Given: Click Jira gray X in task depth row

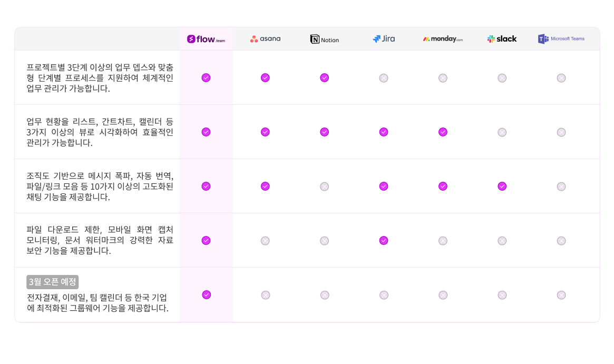Looking at the screenshot, I should click(x=384, y=78).
